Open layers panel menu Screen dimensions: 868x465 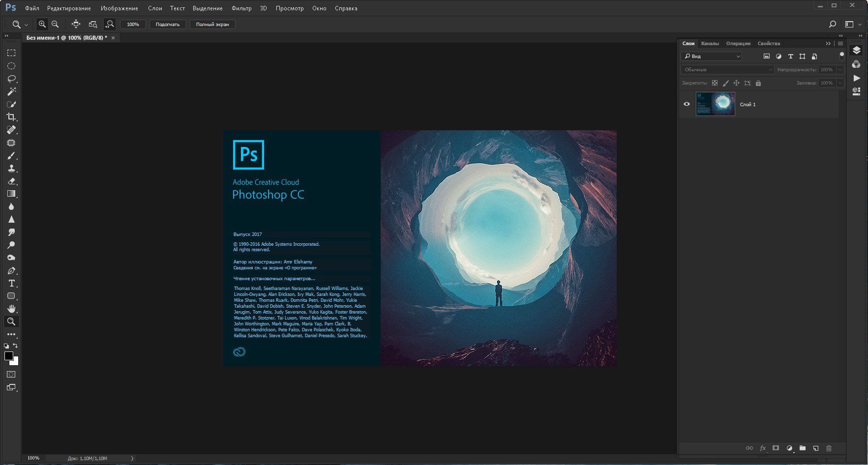840,43
